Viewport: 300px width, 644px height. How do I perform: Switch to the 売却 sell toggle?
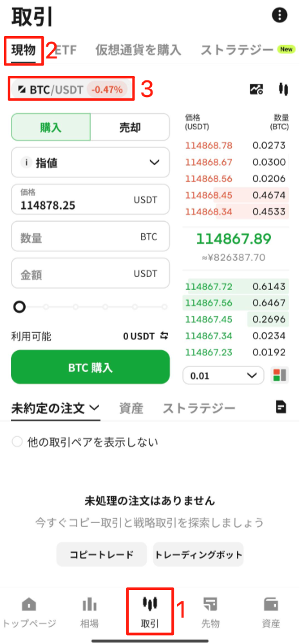[x=129, y=127]
